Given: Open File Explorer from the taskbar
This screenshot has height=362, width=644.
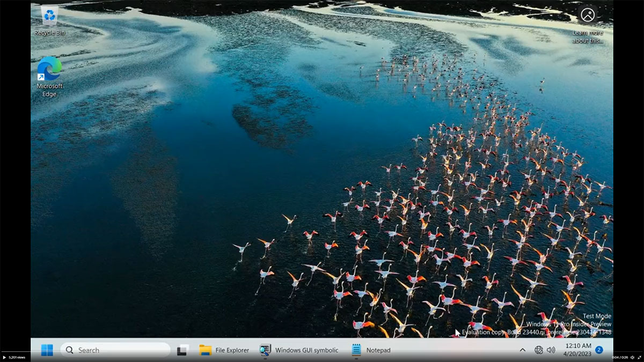Looking at the screenshot, I should tap(224, 350).
